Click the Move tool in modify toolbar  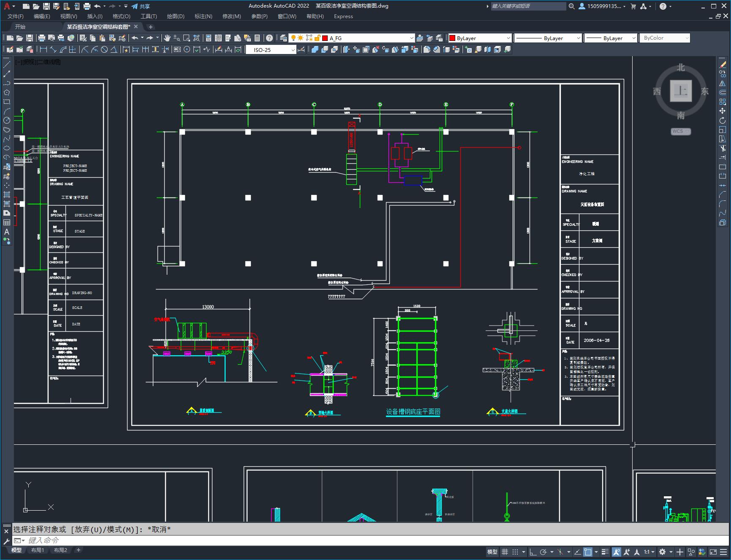pos(723,111)
